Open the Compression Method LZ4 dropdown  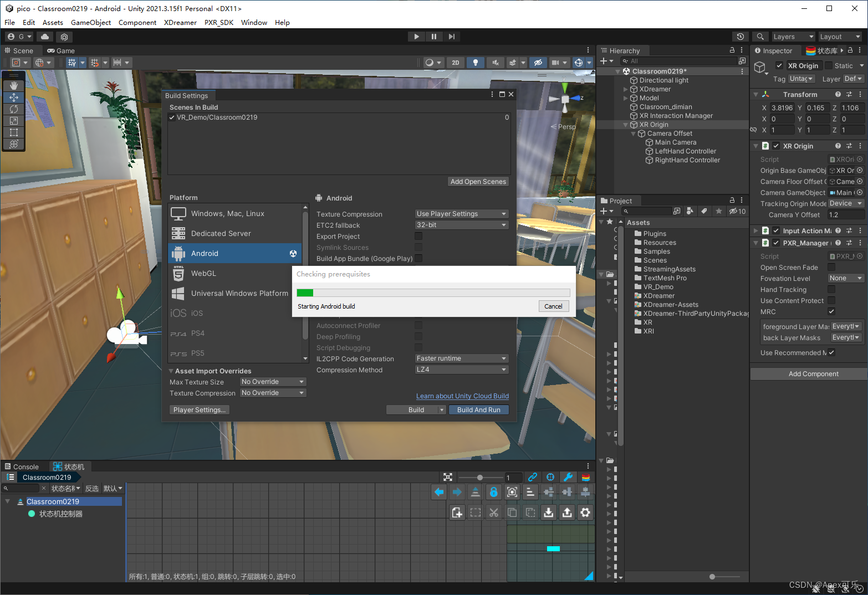tap(462, 370)
